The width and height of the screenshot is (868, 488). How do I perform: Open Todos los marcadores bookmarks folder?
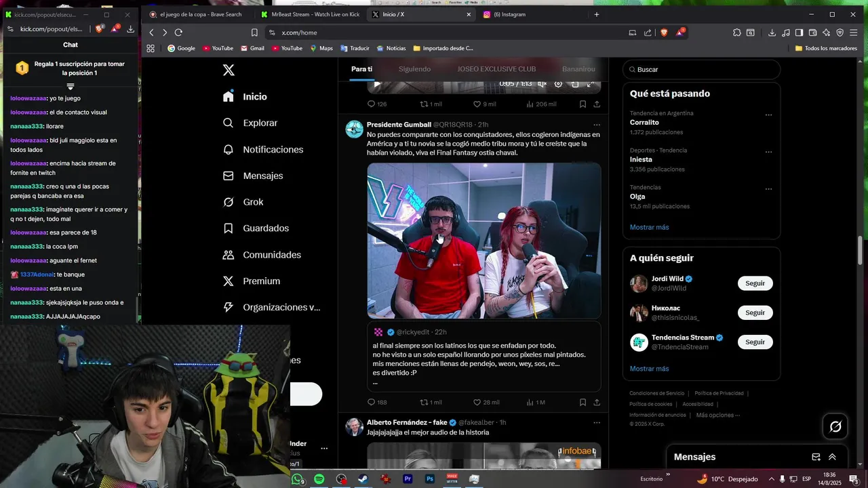click(826, 48)
